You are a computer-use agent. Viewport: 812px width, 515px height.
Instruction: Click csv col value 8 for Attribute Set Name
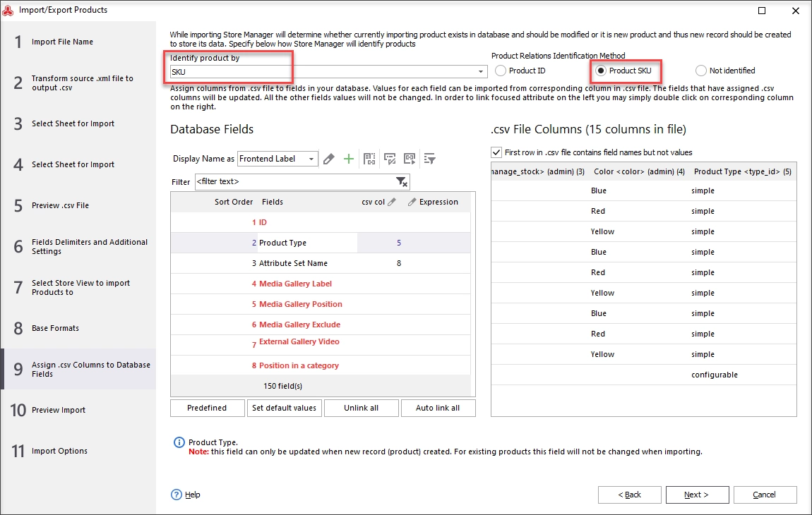pyautogui.click(x=399, y=263)
